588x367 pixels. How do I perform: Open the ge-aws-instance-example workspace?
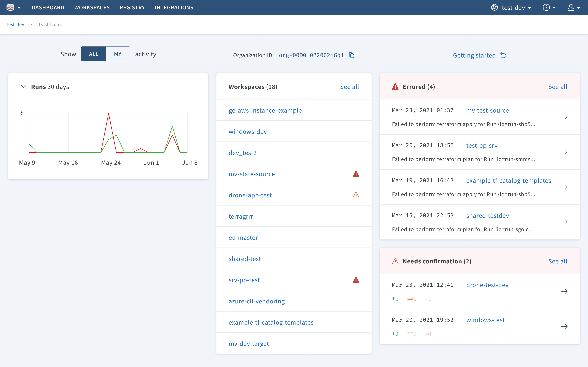265,110
